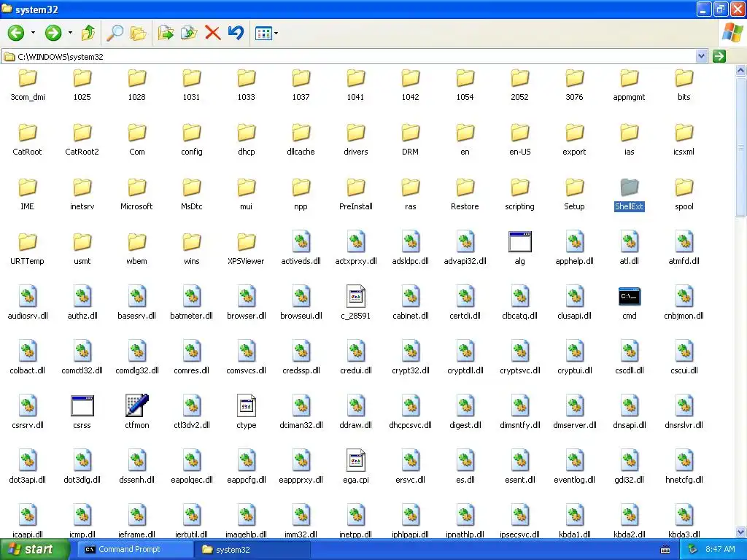Expand the Views dropdown arrow
Screen dimensions: 747x560
[276, 34]
